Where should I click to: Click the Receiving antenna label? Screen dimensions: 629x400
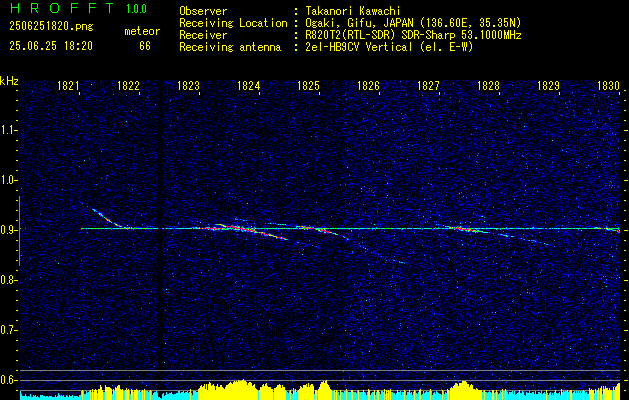(x=230, y=47)
